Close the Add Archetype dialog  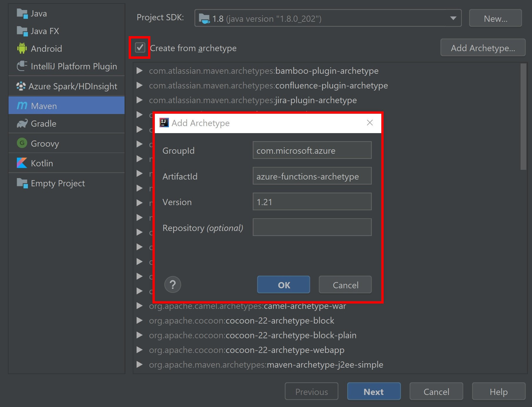pyautogui.click(x=370, y=123)
